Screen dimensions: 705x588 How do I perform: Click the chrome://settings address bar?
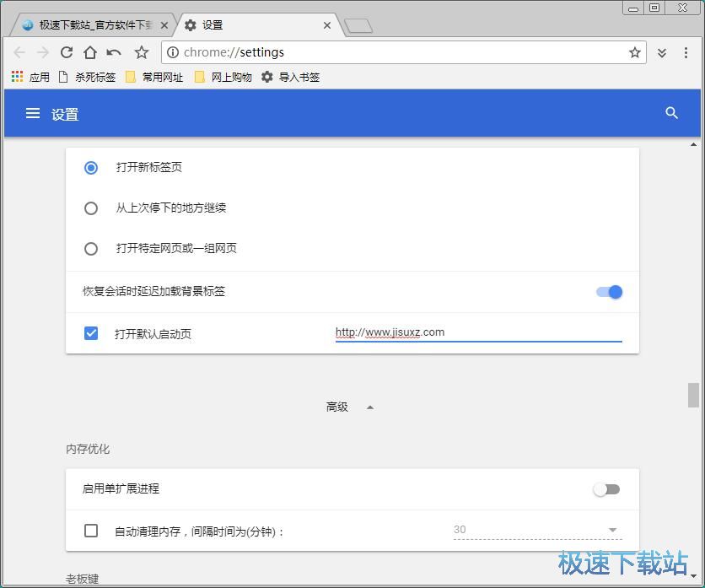click(x=403, y=52)
